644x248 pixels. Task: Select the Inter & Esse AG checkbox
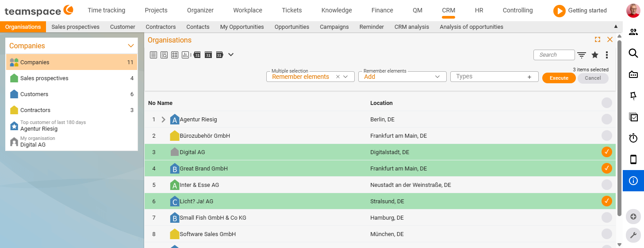[607, 185]
